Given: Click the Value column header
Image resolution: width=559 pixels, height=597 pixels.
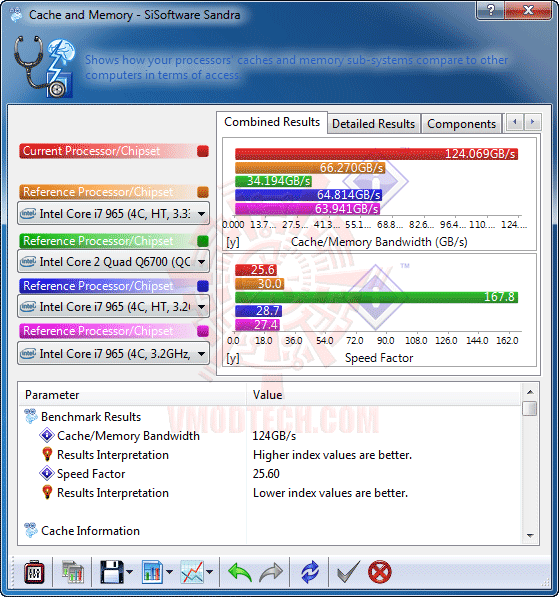Looking at the screenshot, I should (x=384, y=395).
